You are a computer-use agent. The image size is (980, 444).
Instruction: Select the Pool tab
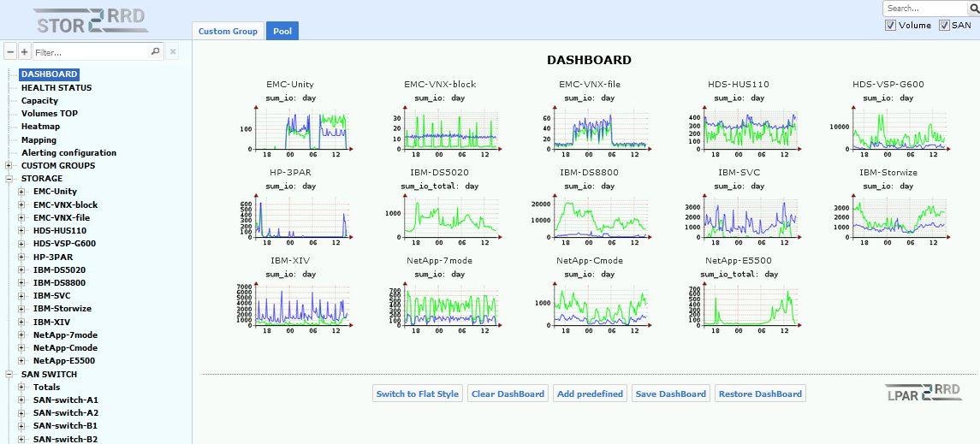282,32
